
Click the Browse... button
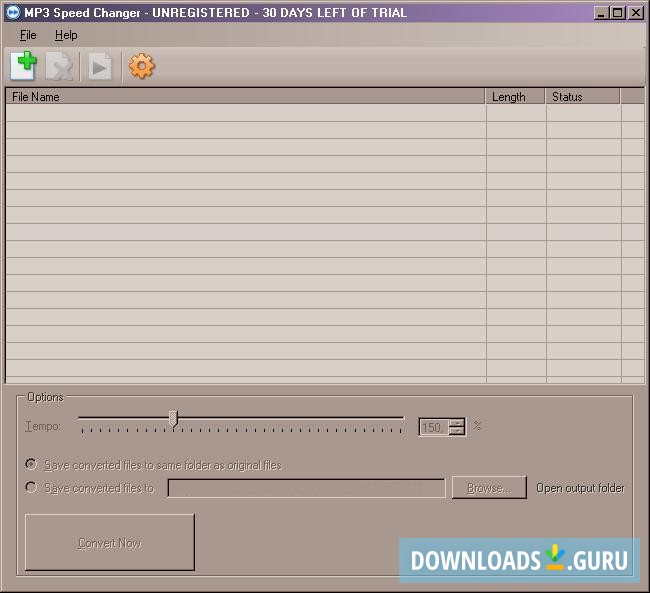pos(489,488)
